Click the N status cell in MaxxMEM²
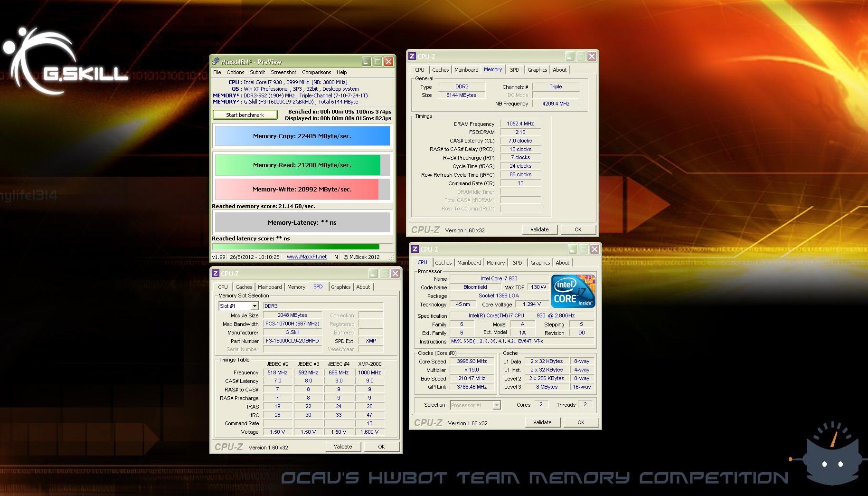Image resolution: width=868 pixels, height=496 pixels. [336, 257]
